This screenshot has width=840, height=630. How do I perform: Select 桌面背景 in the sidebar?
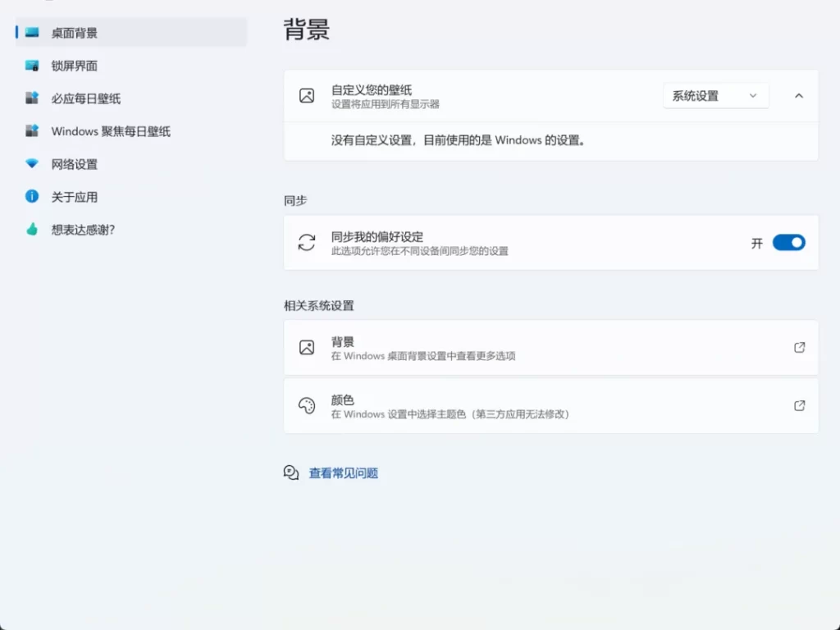pos(131,33)
